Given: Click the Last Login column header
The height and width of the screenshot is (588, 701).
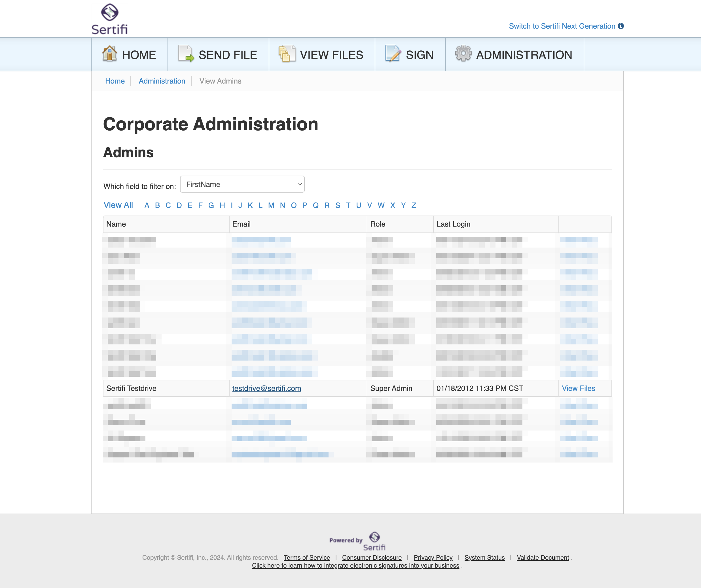Looking at the screenshot, I should coord(496,224).
